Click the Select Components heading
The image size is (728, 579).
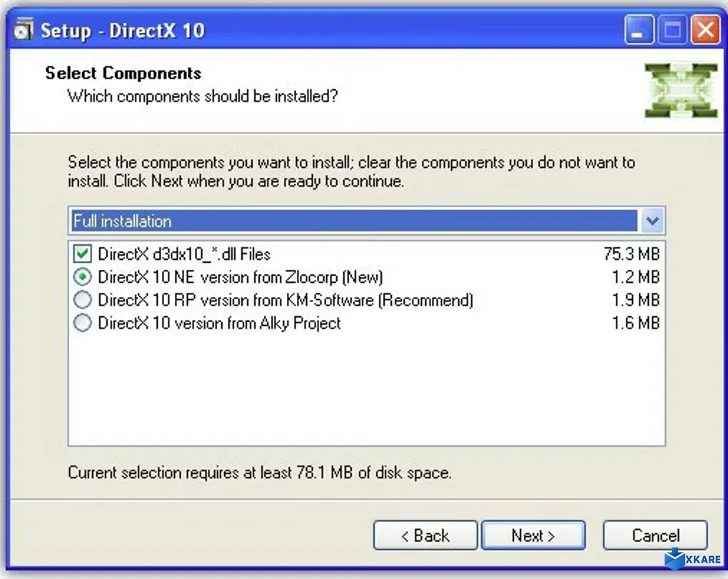tap(122, 73)
